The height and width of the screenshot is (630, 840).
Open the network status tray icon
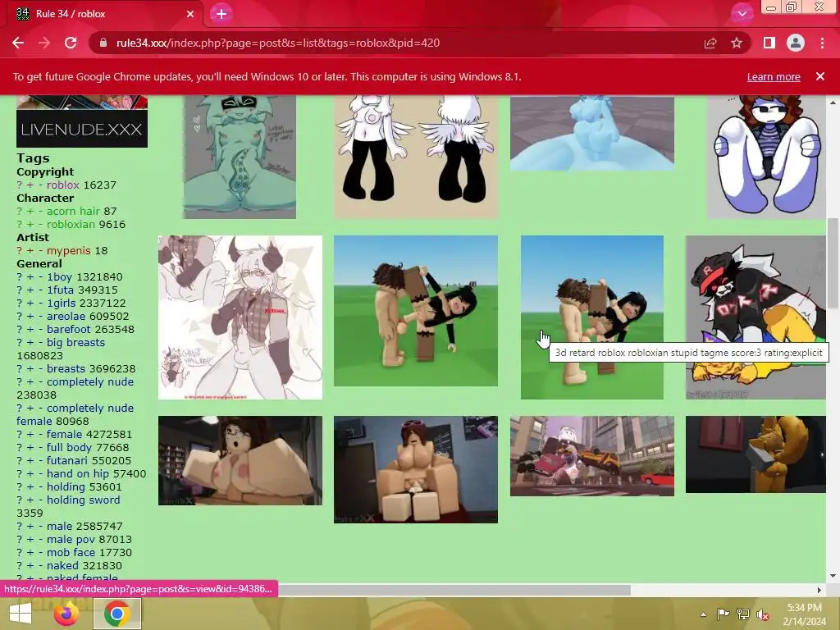point(743,614)
